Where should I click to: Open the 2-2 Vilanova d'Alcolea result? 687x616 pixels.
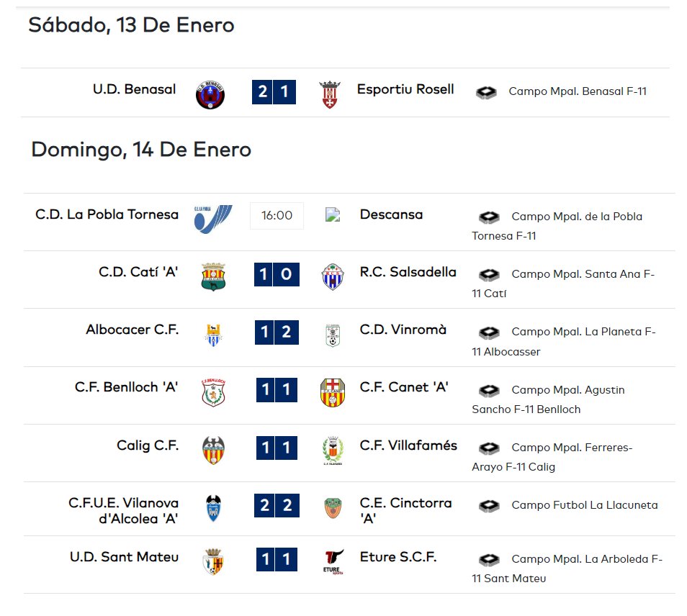point(277,505)
